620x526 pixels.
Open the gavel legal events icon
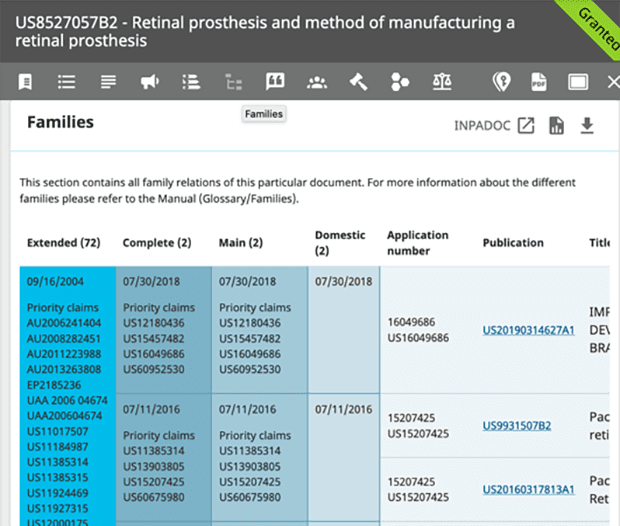[x=358, y=82]
